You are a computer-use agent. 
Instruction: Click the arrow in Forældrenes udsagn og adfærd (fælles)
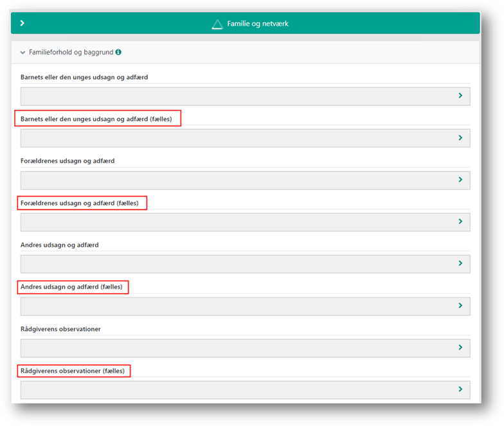(x=460, y=222)
